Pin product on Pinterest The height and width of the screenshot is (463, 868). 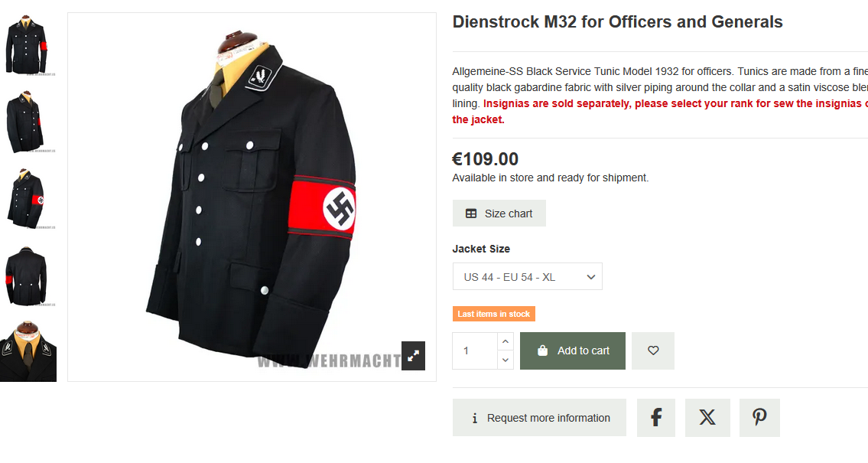pos(759,418)
